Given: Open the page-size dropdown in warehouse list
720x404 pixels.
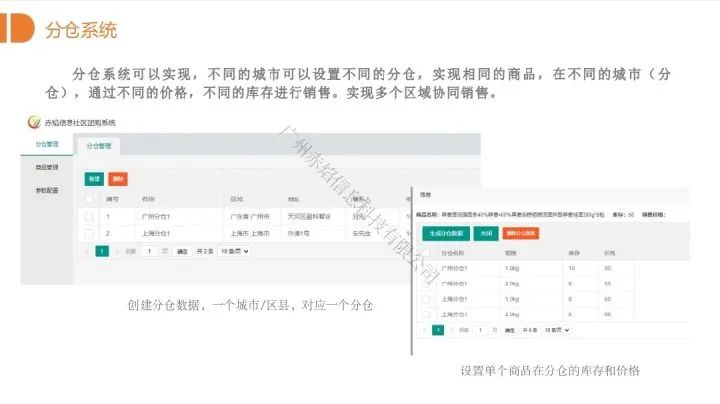Looking at the screenshot, I should 234,252.
